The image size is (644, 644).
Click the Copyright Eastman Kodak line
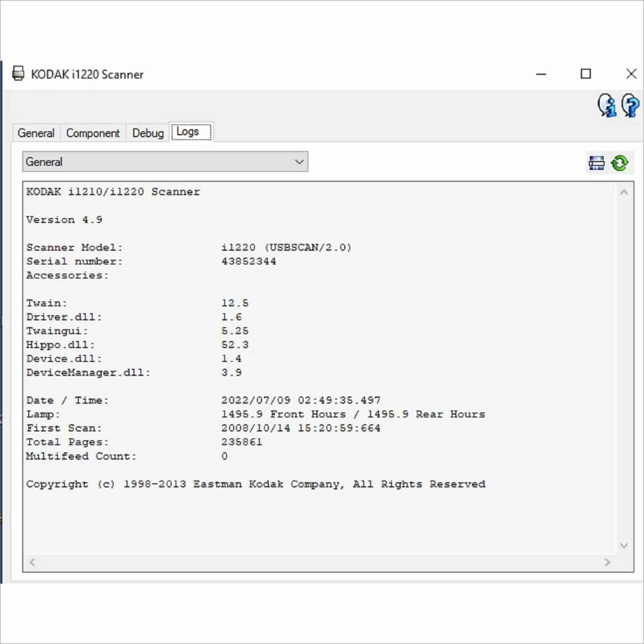(x=256, y=484)
